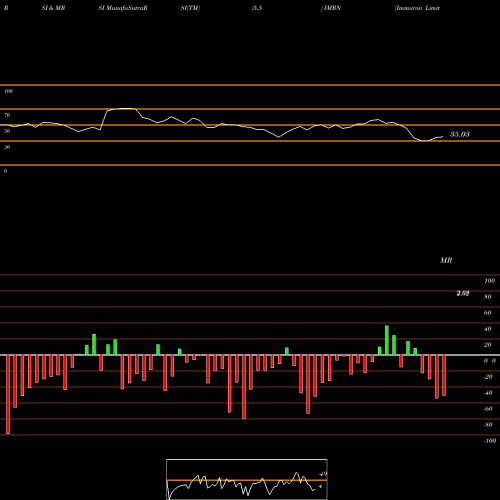Click the 80 label on MR axis

[x=488, y=297]
